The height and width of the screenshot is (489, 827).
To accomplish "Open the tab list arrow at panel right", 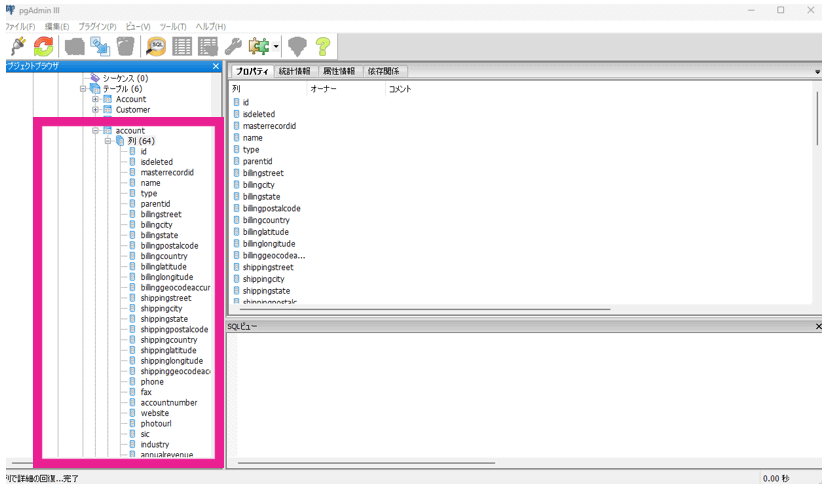I will (818, 72).
